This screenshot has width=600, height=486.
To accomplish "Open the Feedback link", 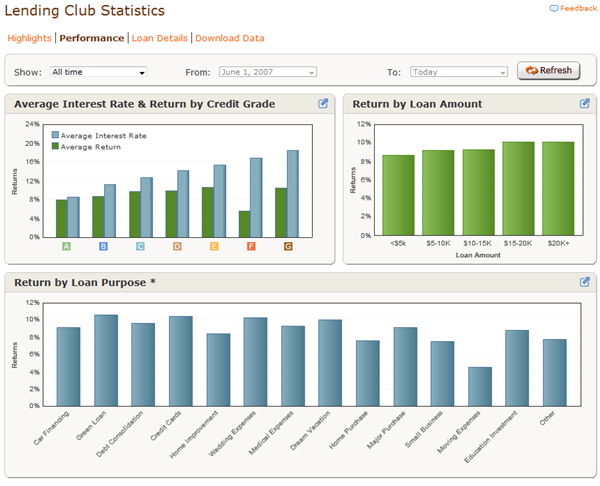I will 573,8.
